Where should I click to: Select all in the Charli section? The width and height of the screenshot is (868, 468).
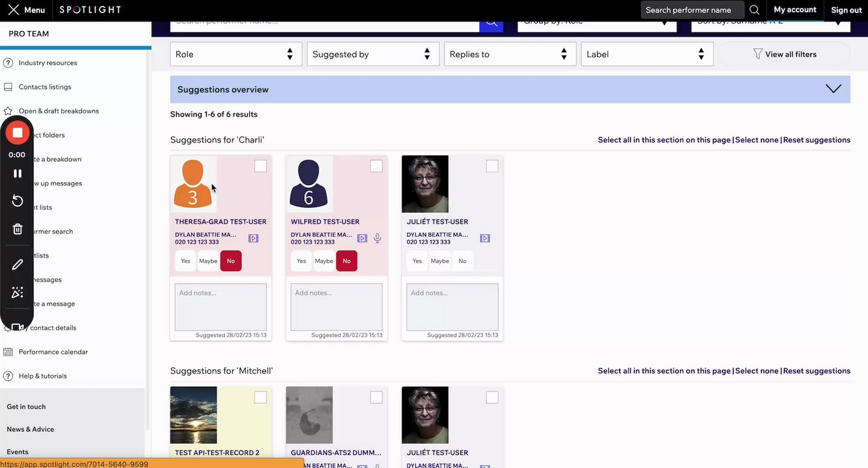tap(664, 140)
